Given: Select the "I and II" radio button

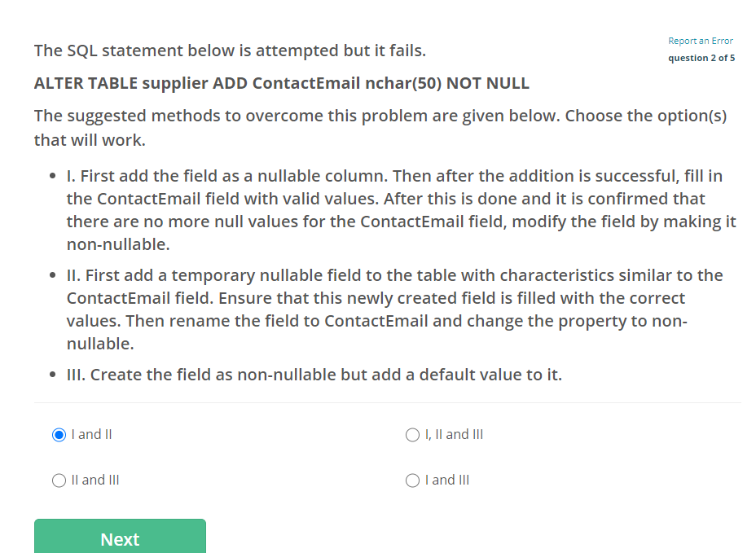Looking at the screenshot, I should pyautogui.click(x=59, y=435).
